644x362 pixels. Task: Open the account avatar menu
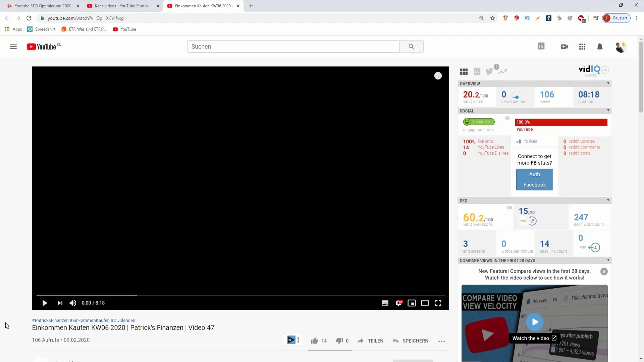click(621, 47)
